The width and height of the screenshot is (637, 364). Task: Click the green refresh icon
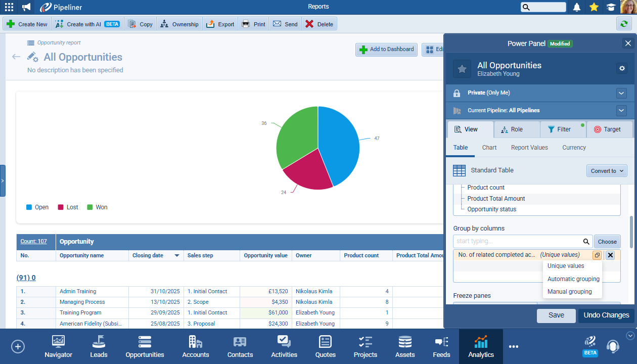coord(623,24)
